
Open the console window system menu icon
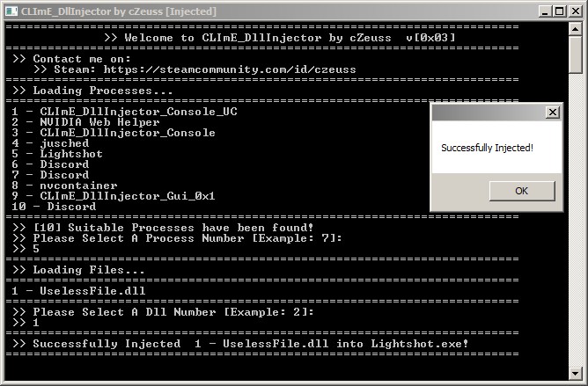(x=11, y=11)
